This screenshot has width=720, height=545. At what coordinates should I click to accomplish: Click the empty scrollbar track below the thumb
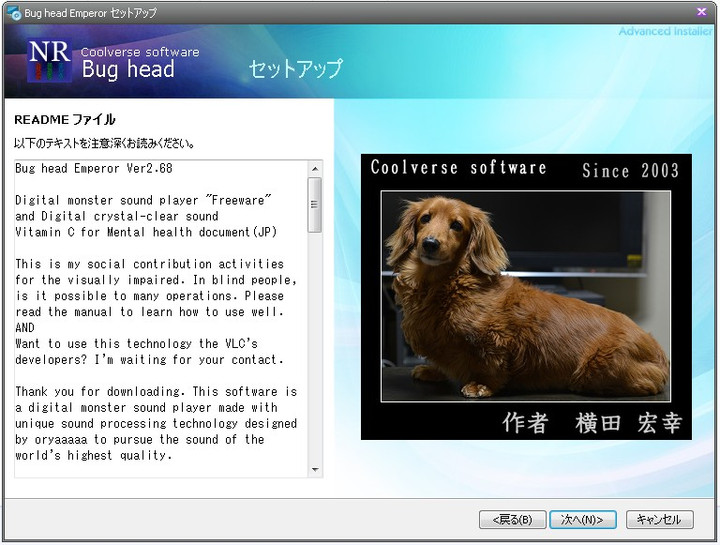point(315,350)
